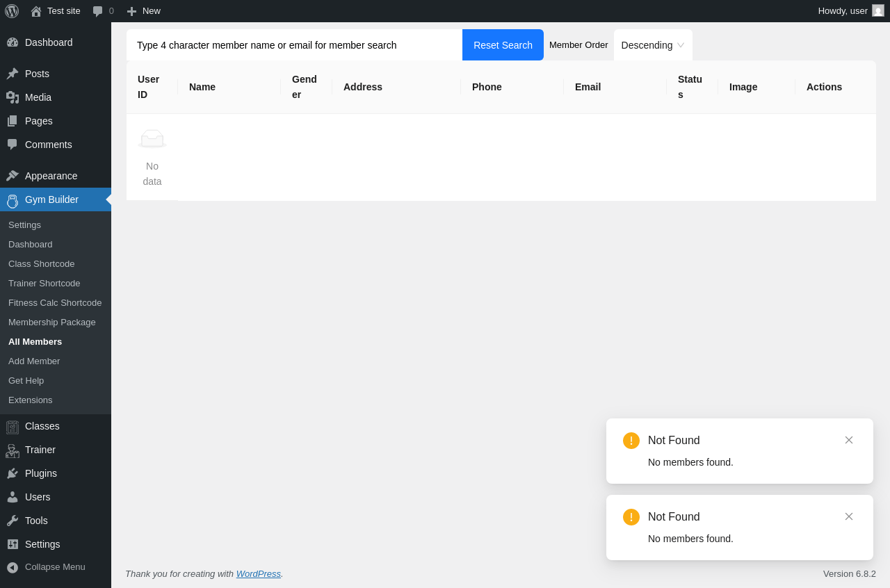
Task: Click upper notification 'No members found.' message
Action: 690,462
